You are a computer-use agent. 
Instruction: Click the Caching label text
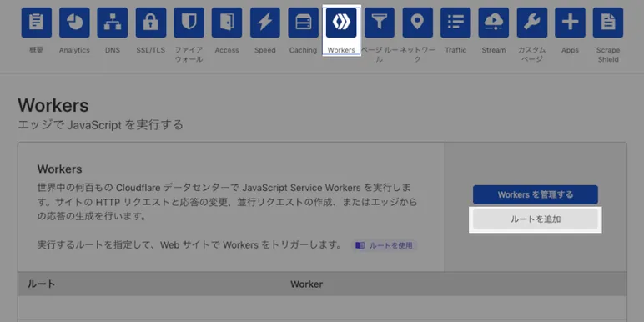(x=303, y=50)
